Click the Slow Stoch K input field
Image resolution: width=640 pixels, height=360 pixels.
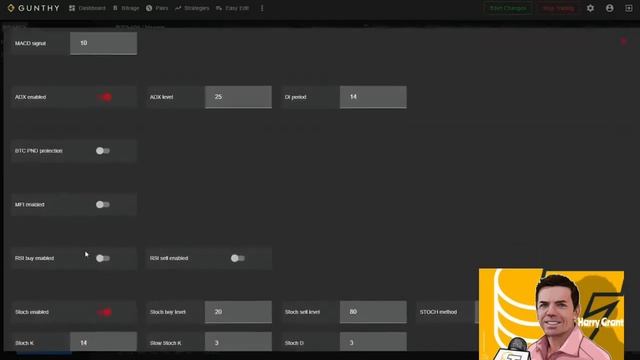coord(238,342)
